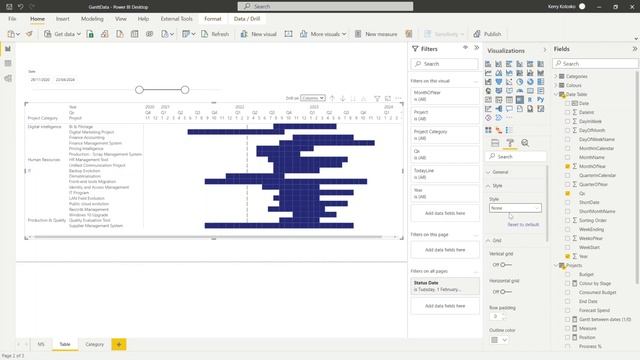This screenshot has height=360, width=640.
Task: Check the End Date field checkbox
Action: [567, 301]
